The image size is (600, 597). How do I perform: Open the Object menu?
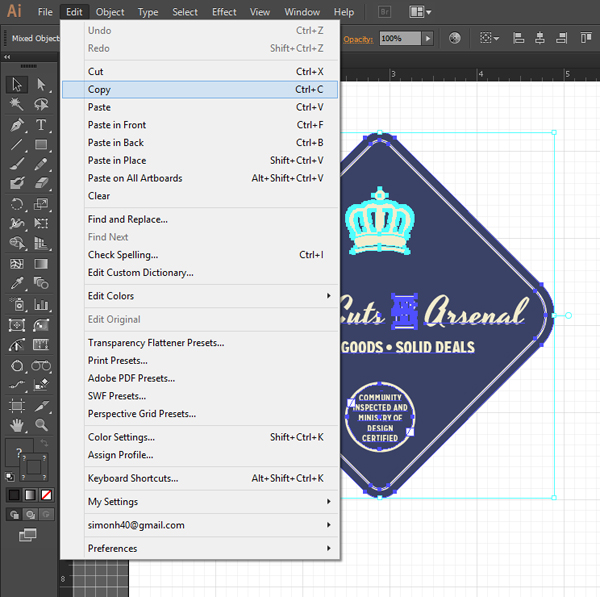coord(110,12)
